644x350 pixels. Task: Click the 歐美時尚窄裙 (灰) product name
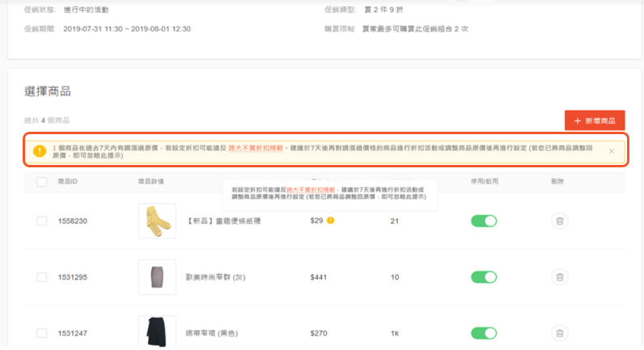(216, 277)
